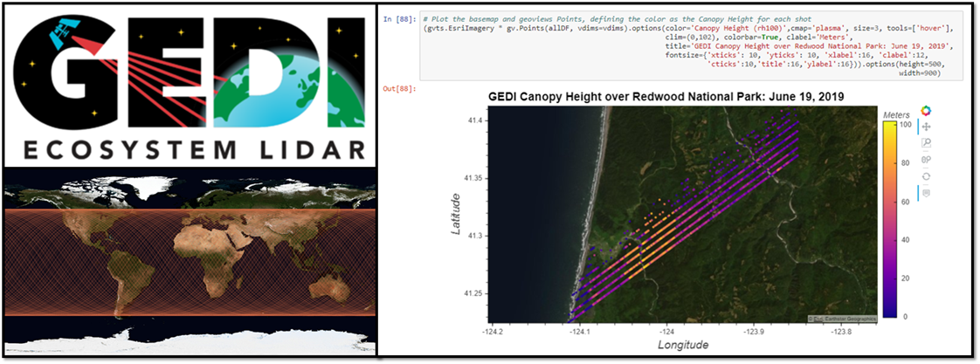This screenshot has width=980, height=364.
Task: Click the 'Meters' colorbar label
Action: point(896,115)
